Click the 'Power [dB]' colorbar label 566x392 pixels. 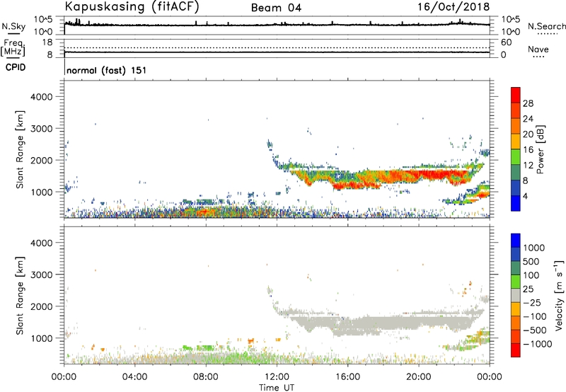coord(540,149)
